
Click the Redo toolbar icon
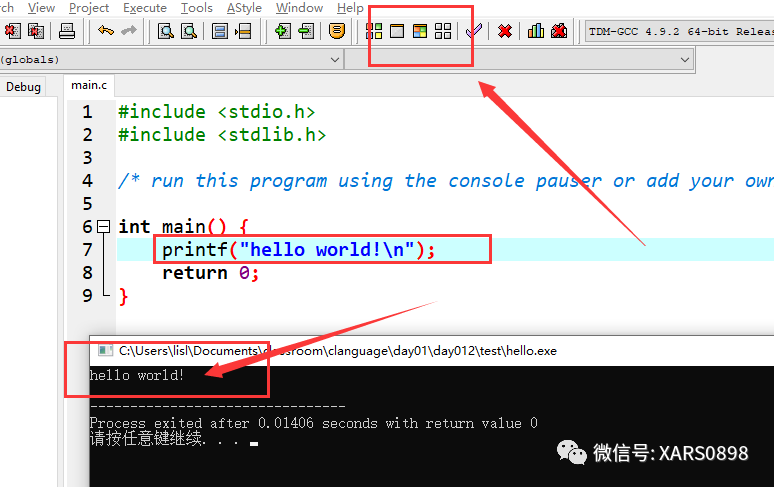[129, 31]
